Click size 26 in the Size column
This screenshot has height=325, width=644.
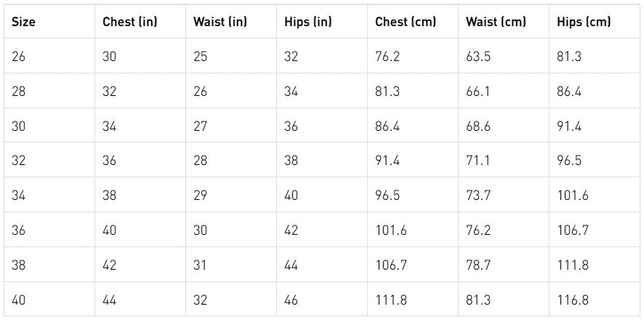tap(19, 57)
